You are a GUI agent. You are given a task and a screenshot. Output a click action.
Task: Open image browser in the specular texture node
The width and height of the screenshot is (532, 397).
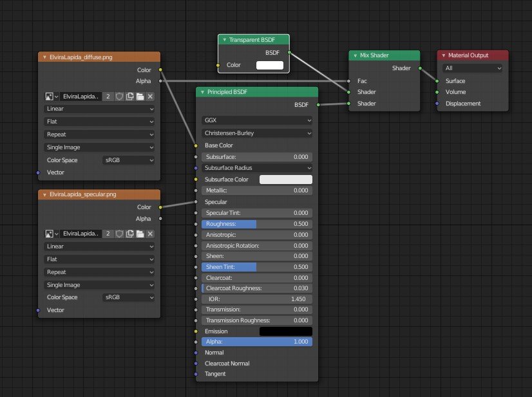(x=51, y=234)
